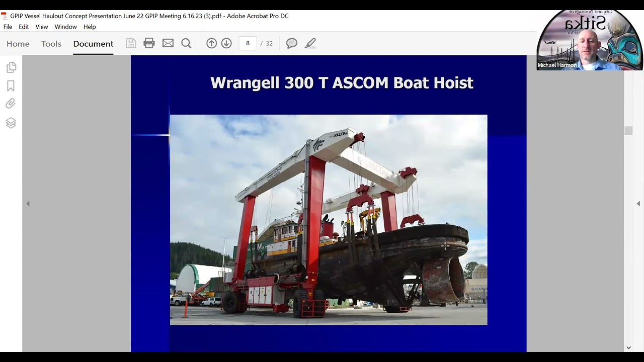Open the File menu
Viewport: 644px width, 362px height.
(x=8, y=27)
